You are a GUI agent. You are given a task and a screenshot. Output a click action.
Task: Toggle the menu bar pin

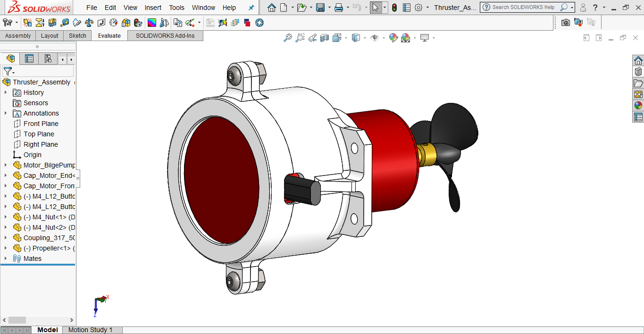coord(251,8)
